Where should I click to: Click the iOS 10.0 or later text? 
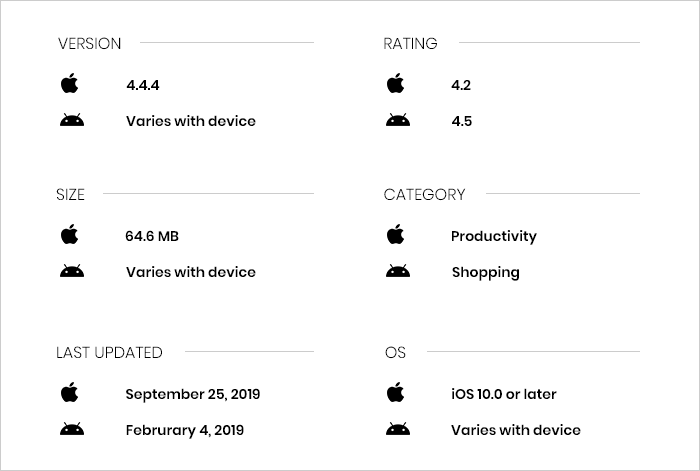[x=504, y=394]
